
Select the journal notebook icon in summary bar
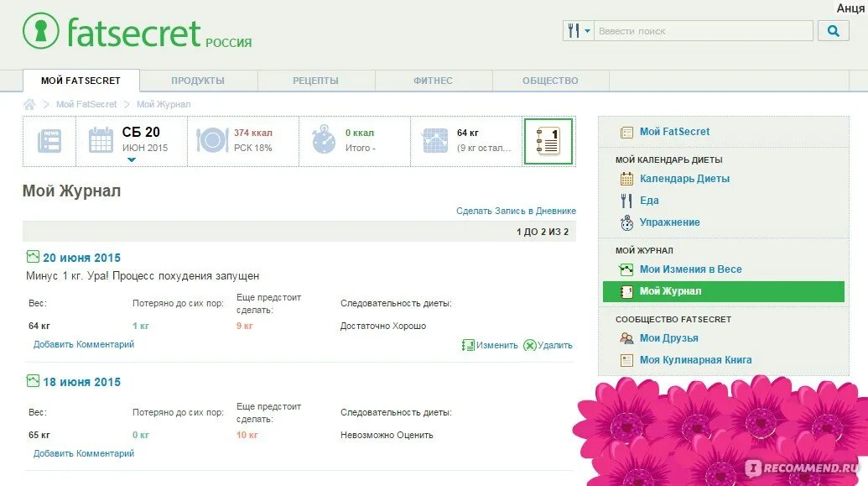pyautogui.click(x=548, y=141)
